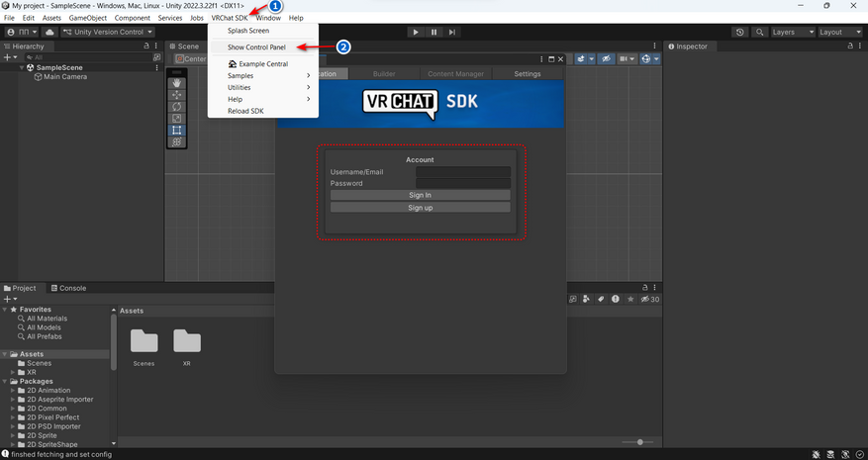Viewport: 868px width, 460px height.
Task: Open the Layers dropdown
Action: (792, 32)
